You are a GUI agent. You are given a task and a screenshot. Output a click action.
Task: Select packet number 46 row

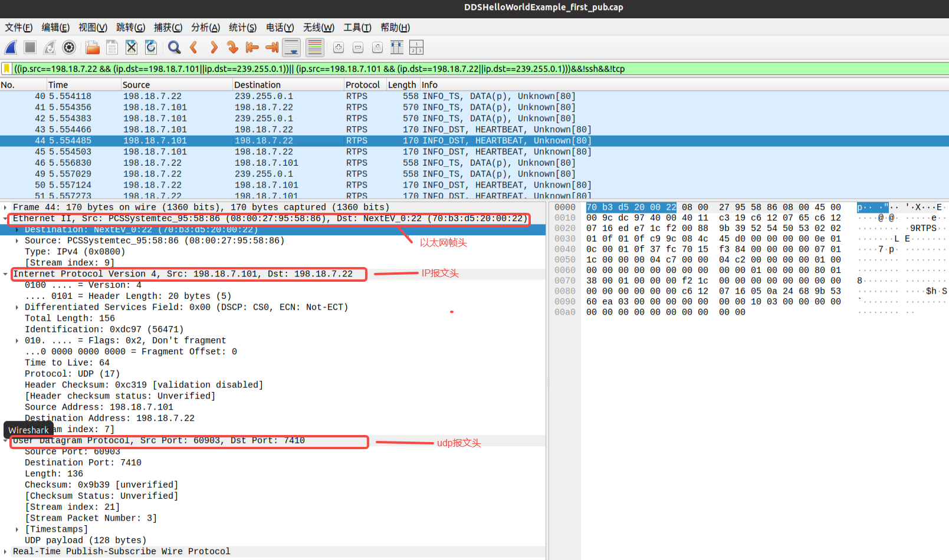coord(474,163)
